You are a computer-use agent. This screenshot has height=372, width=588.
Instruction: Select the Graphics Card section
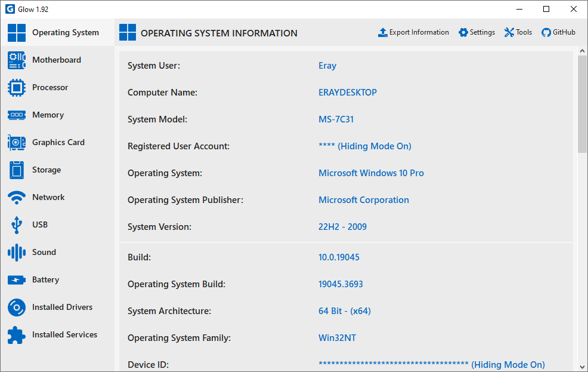point(57,142)
